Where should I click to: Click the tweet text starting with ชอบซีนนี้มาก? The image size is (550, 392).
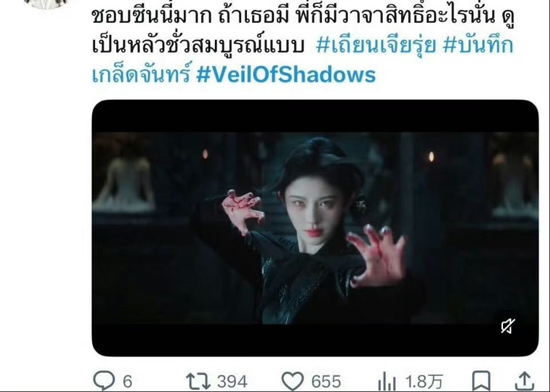(304, 16)
